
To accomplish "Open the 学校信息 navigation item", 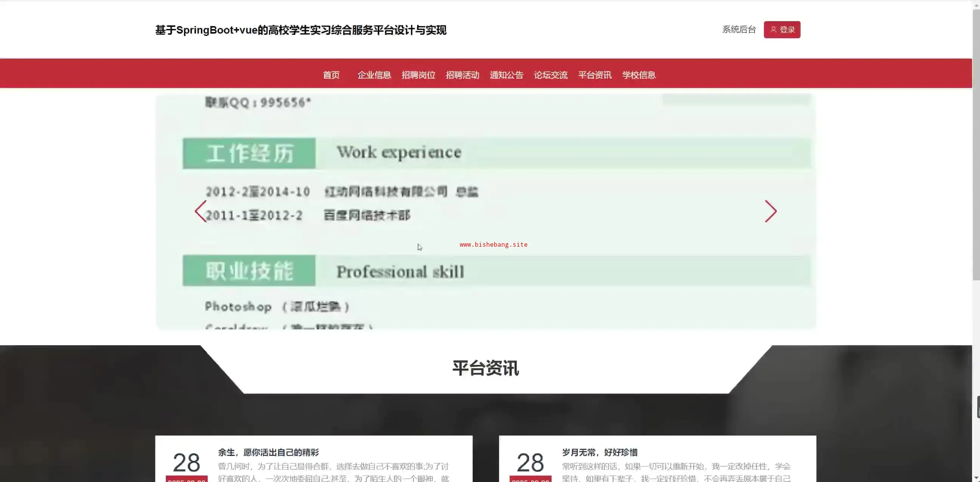I will 639,75.
